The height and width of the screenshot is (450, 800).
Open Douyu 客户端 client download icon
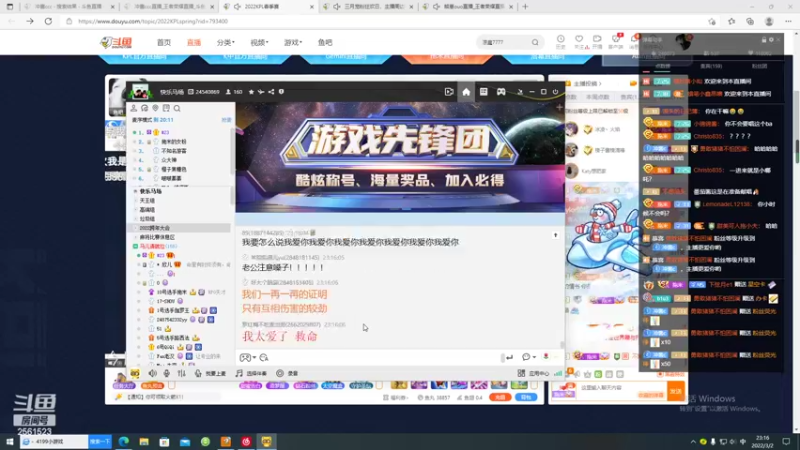[x=616, y=41]
